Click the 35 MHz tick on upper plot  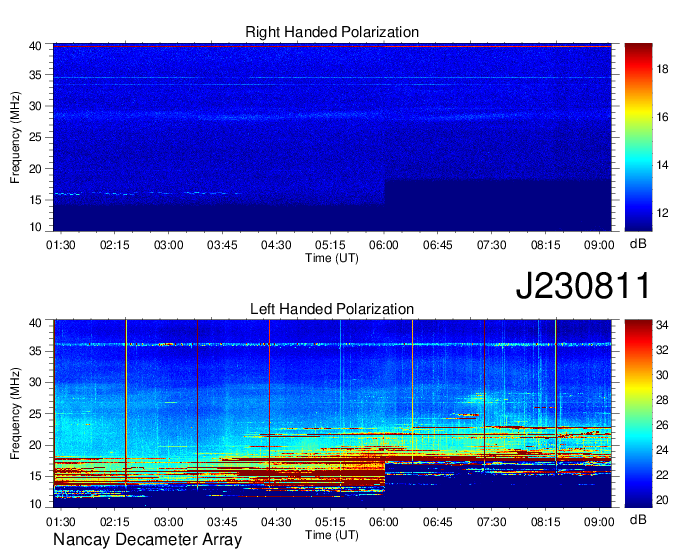click(x=35, y=75)
